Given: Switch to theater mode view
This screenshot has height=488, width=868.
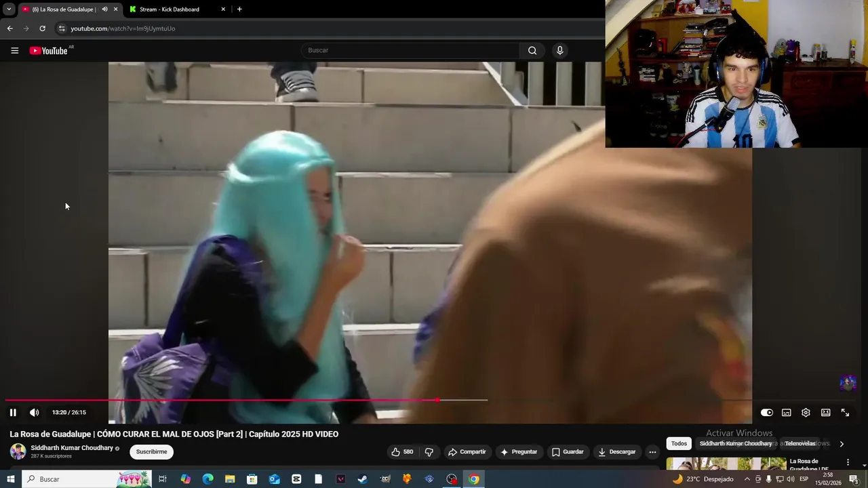Looking at the screenshot, I should (x=825, y=412).
